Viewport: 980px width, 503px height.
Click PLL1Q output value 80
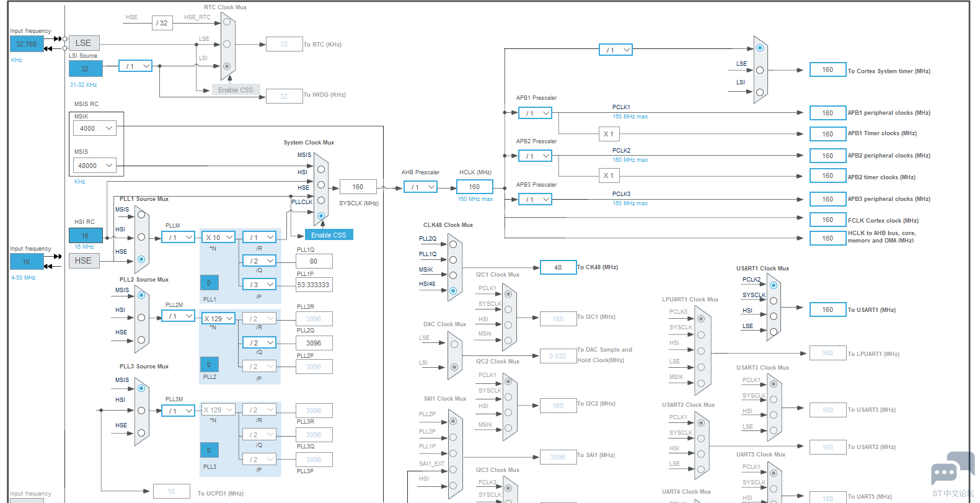click(x=314, y=261)
